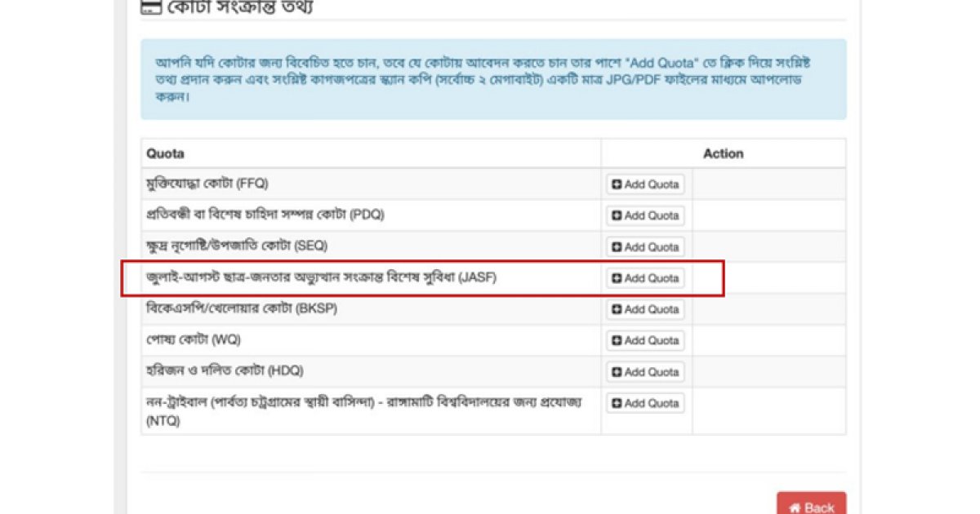Click Add Quota for মুক্তিযোদ্ধা কোটা (FFQ)

pyautogui.click(x=645, y=184)
